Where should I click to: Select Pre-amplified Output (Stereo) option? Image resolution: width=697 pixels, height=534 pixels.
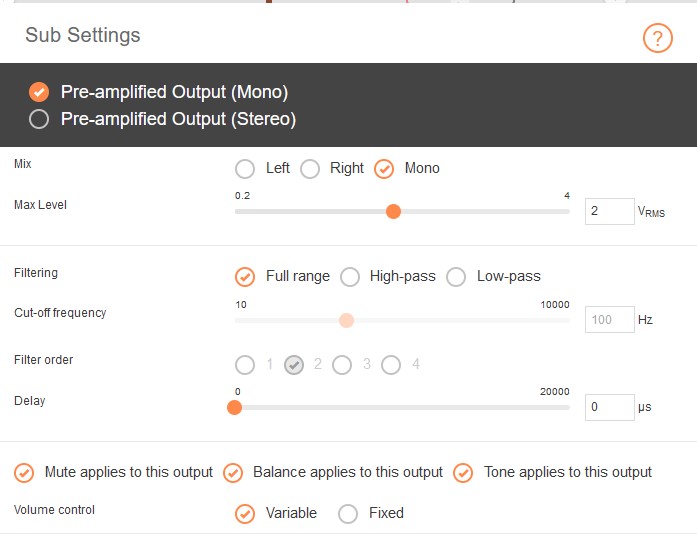tap(39, 120)
